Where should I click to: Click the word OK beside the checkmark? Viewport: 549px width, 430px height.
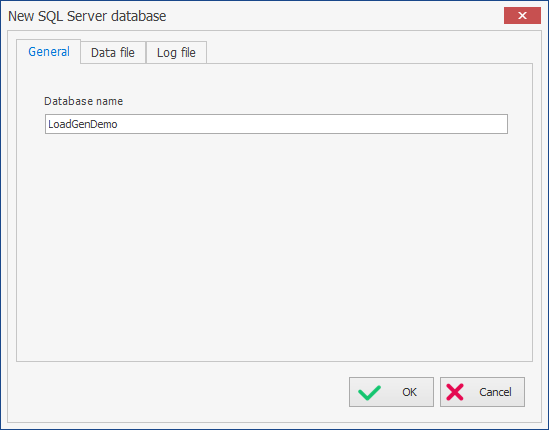click(x=409, y=392)
